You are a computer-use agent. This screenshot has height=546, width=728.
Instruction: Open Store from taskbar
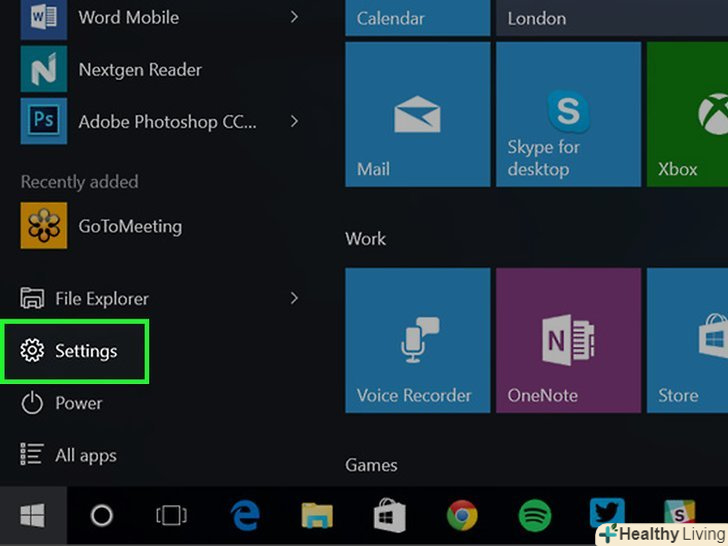[390, 515]
